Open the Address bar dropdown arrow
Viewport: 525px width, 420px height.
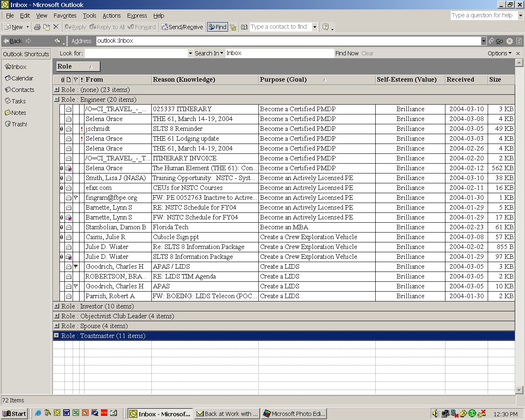(x=484, y=41)
